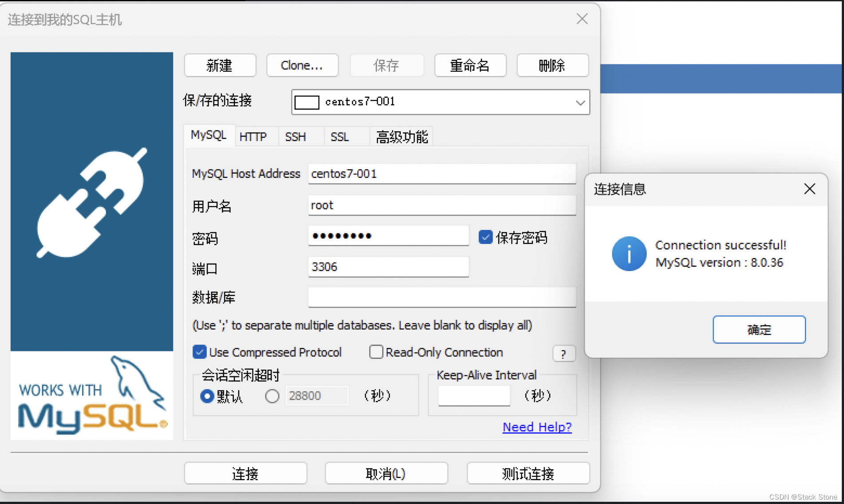Click the 28800 timeout value field

(x=317, y=396)
